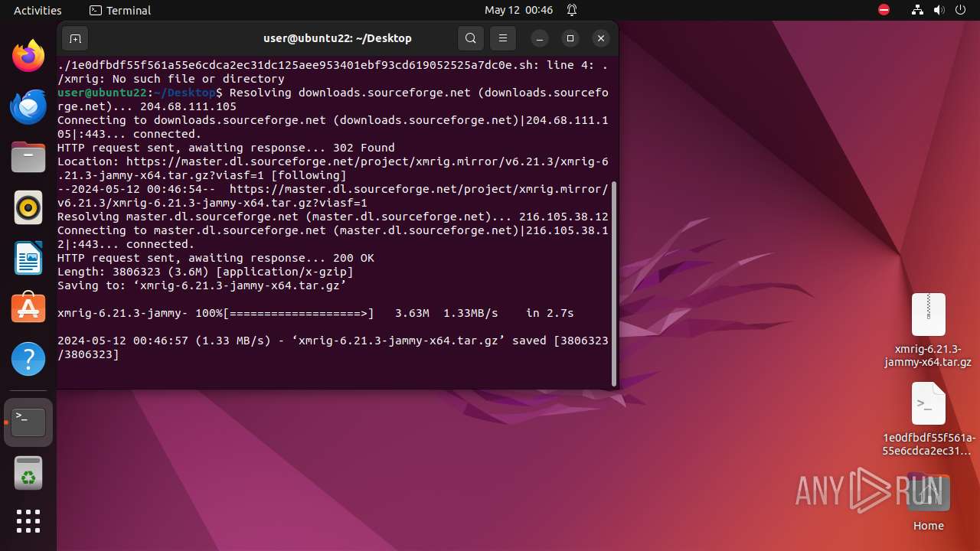Open Terminal search with magnifier icon
980x551 pixels.
click(471, 38)
